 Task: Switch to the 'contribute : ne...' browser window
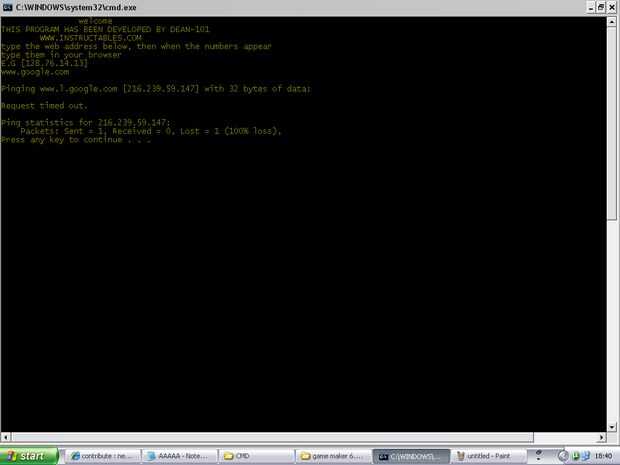[103, 456]
